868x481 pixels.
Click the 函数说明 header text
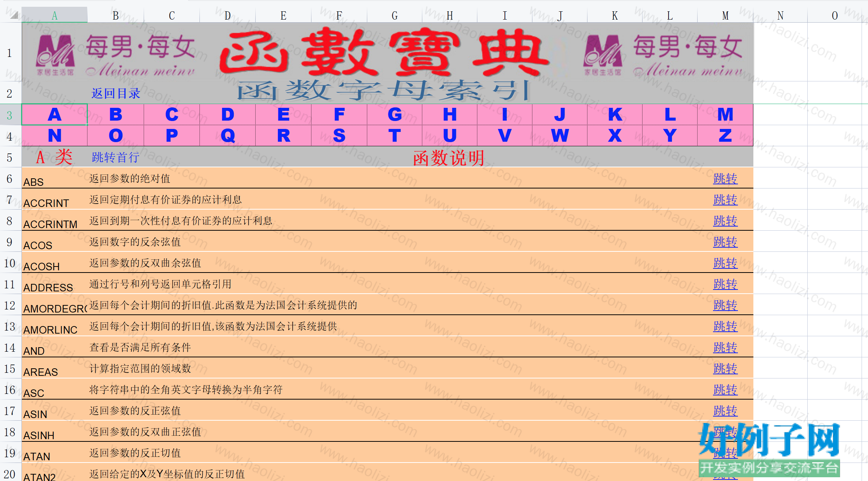coord(449,158)
